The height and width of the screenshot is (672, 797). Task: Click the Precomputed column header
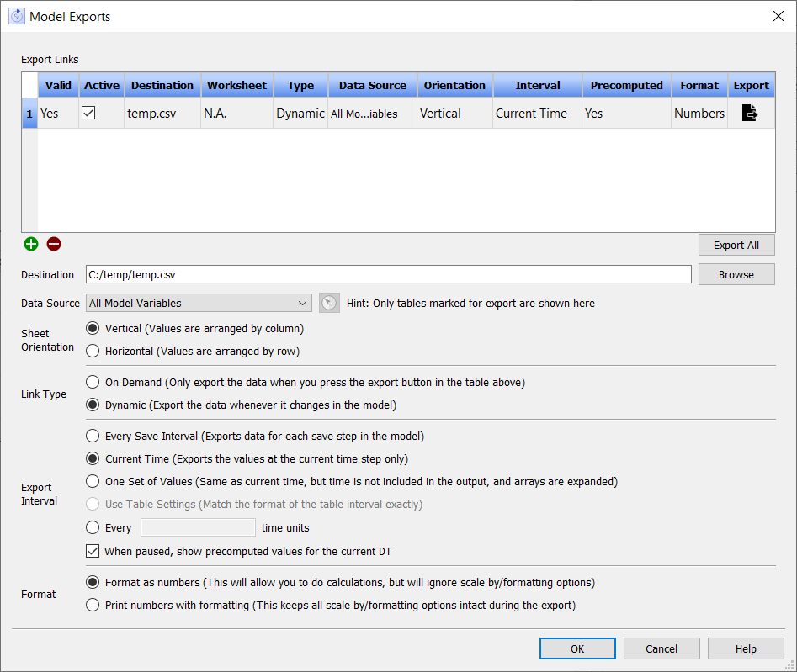[x=627, y=85]
